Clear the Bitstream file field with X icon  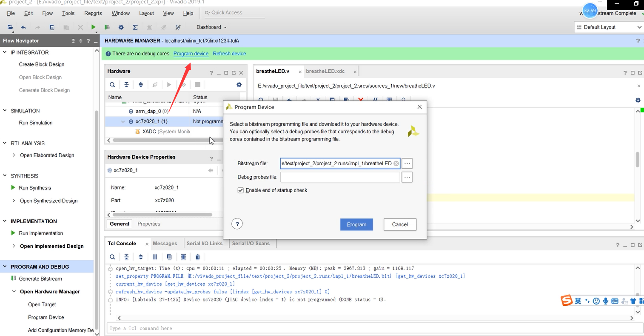tap(396, 164)
